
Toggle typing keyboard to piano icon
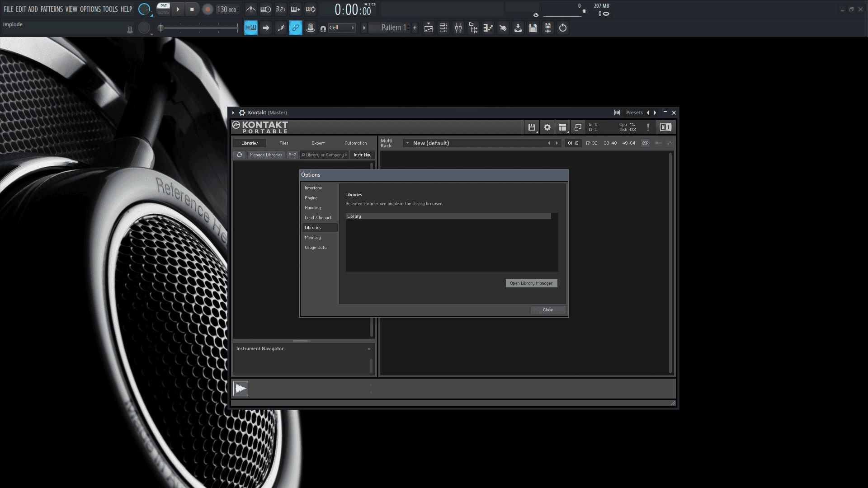click(x=251, y=28)
